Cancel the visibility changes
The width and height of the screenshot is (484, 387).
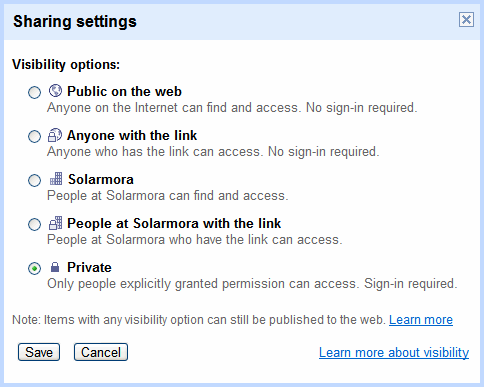click(x=101, y=352)
